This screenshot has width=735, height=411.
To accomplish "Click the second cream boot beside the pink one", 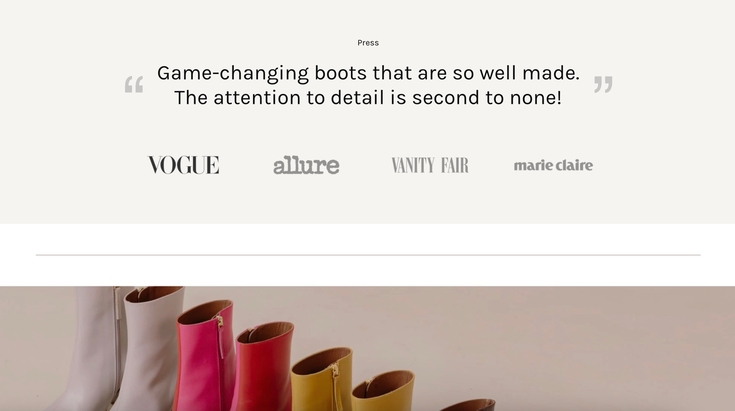I will pyautogui.click(x=152, y=350).
